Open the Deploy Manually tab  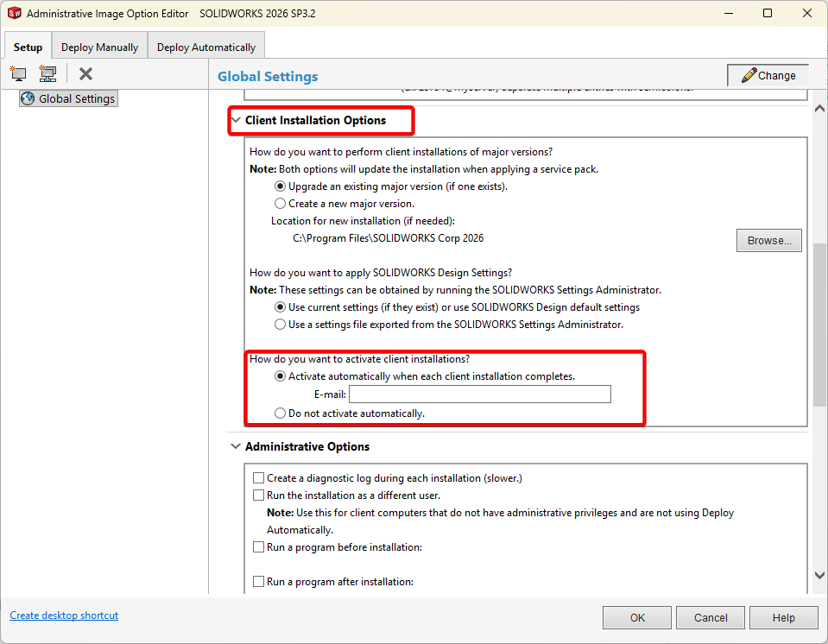[99, 47]
